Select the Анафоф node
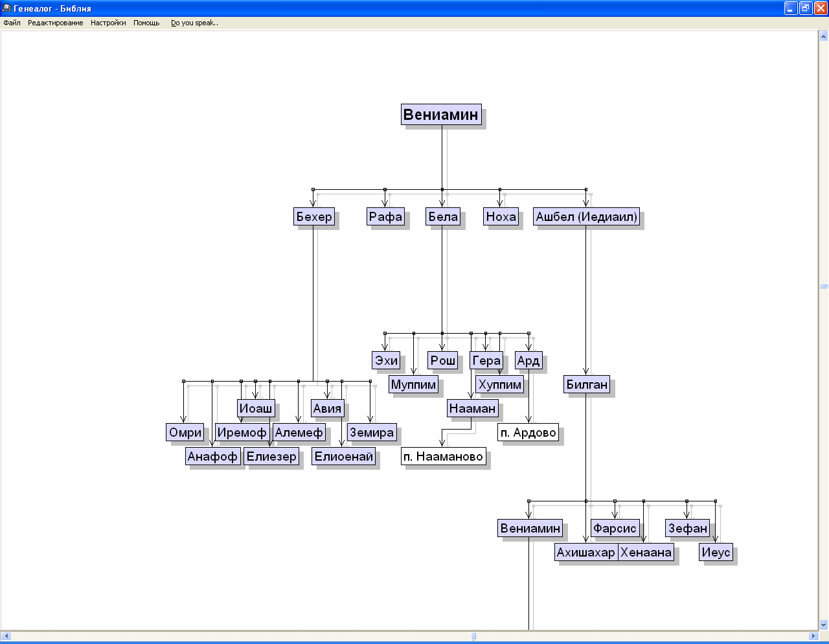Screen dimensions: 829x644 [x=212, y=456]
